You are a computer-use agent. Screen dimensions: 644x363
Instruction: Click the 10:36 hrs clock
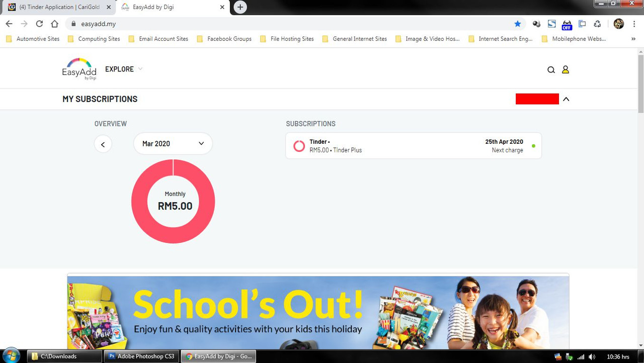point(618,357)
